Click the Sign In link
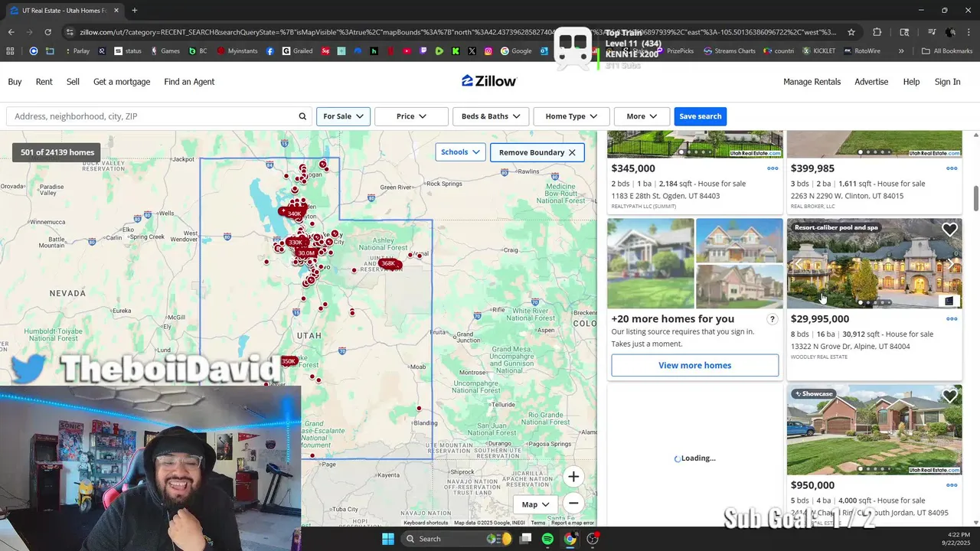 947,82
